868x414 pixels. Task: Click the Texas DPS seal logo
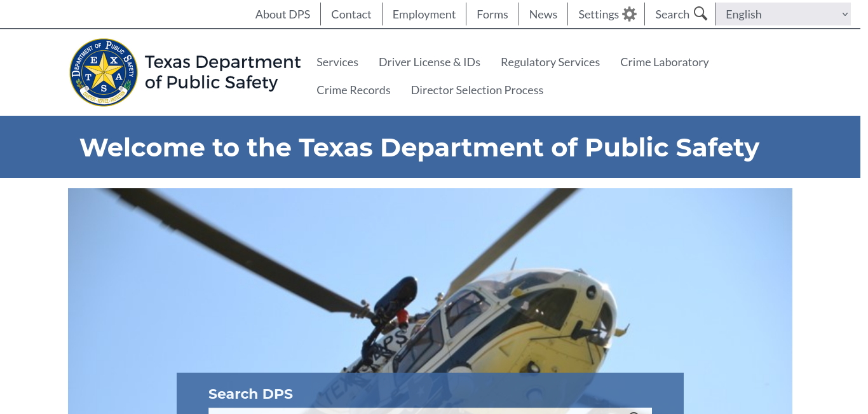(104, 72)
